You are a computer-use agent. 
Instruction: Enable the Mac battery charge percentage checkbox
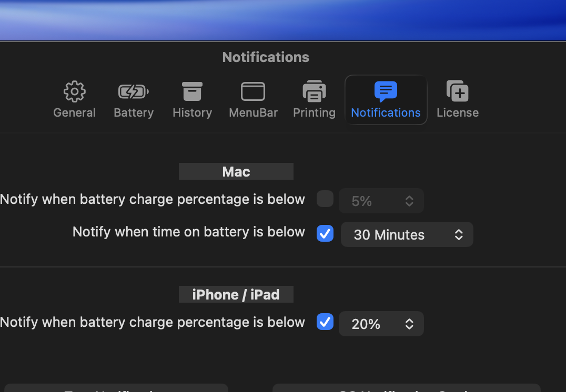click(x=325, y=199)
